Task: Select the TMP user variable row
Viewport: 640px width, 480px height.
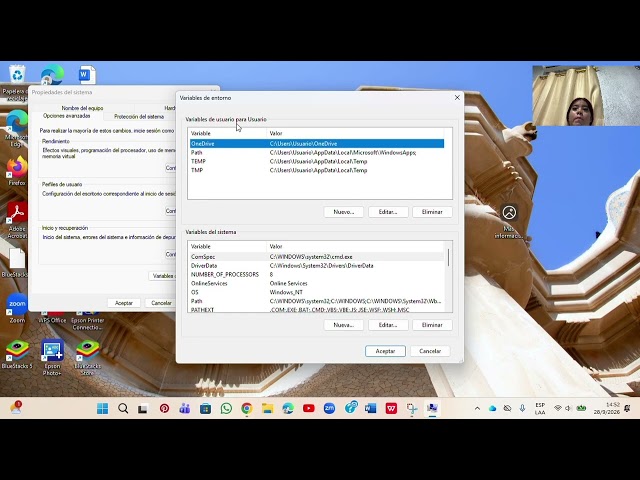Action: tap(317, 170)
